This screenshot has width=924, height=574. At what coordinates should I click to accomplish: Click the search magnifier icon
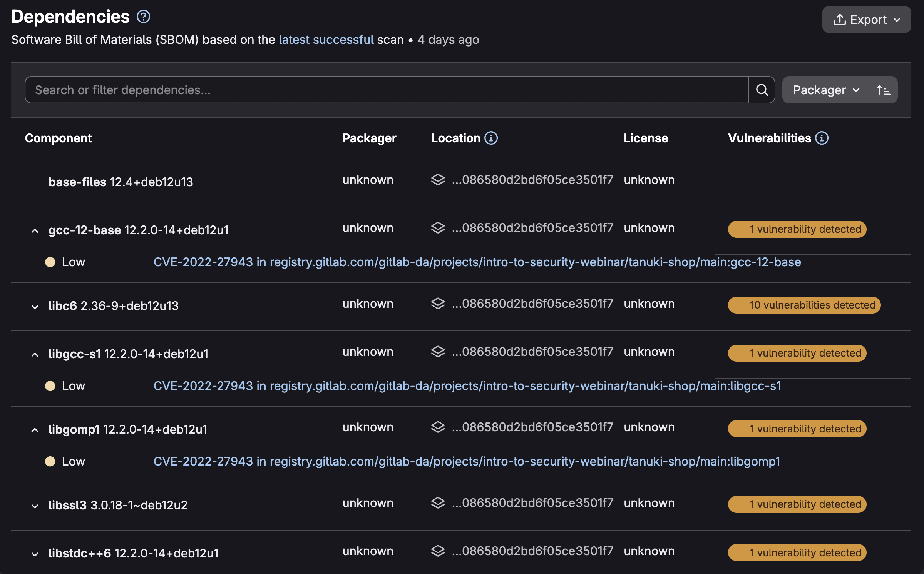[x=762, y=90]
